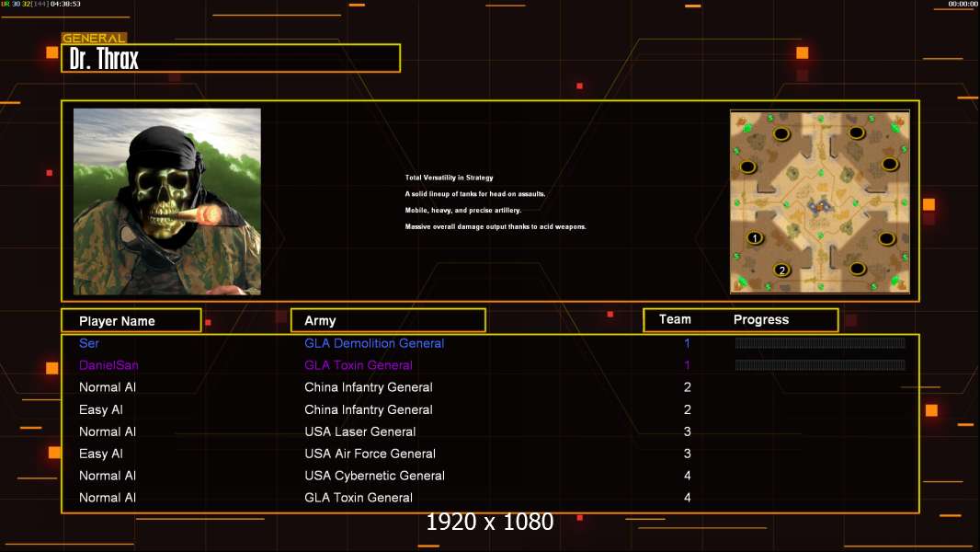The height and width of the screenshot is (552, 980).
Task: Select player DanielSan in the list
Action: (x=109, y=365)
